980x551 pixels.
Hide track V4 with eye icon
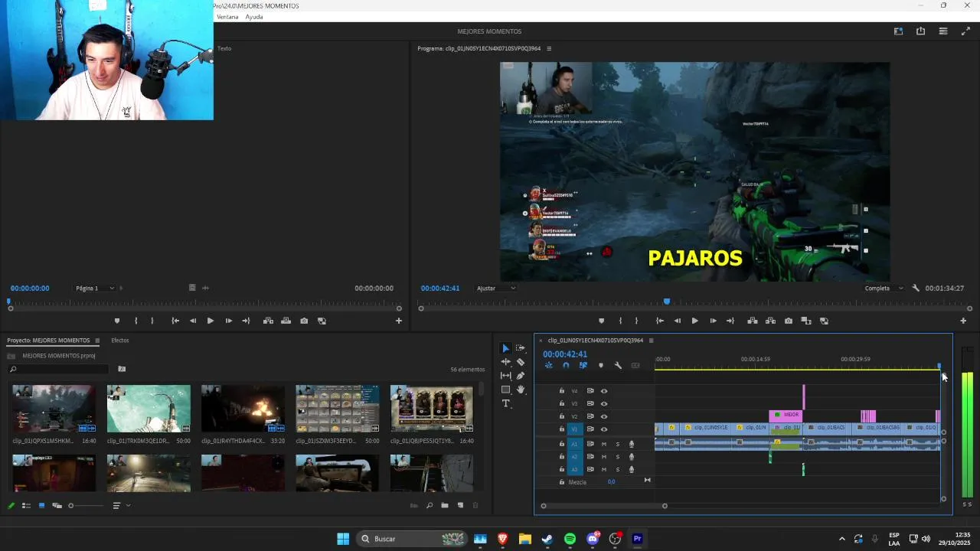(x=604, y=391)
